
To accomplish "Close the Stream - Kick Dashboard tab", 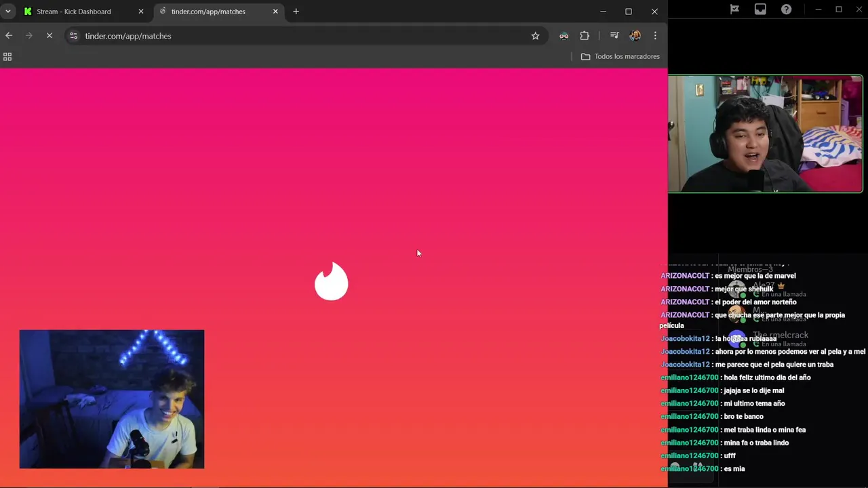I will tap(141, 12).
